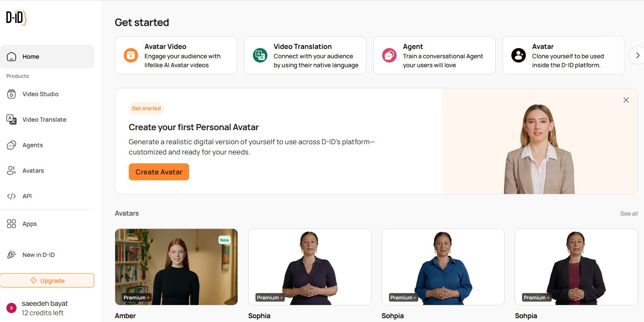
Task: Click the Upgrade button
Action: [x=47, y=281]
